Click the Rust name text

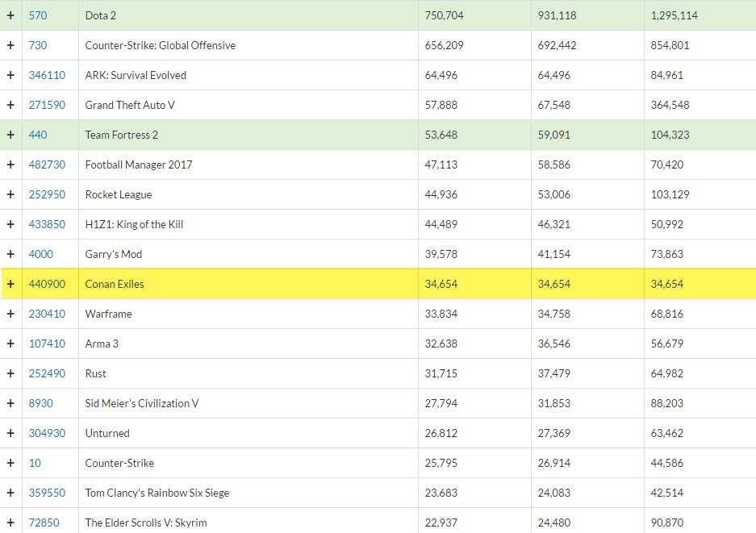click(x=95, y=374)
